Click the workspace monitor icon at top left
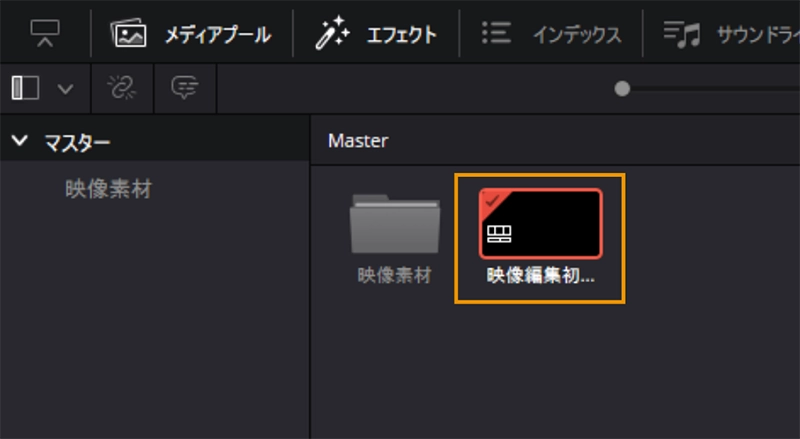 (x=45, y=34)
